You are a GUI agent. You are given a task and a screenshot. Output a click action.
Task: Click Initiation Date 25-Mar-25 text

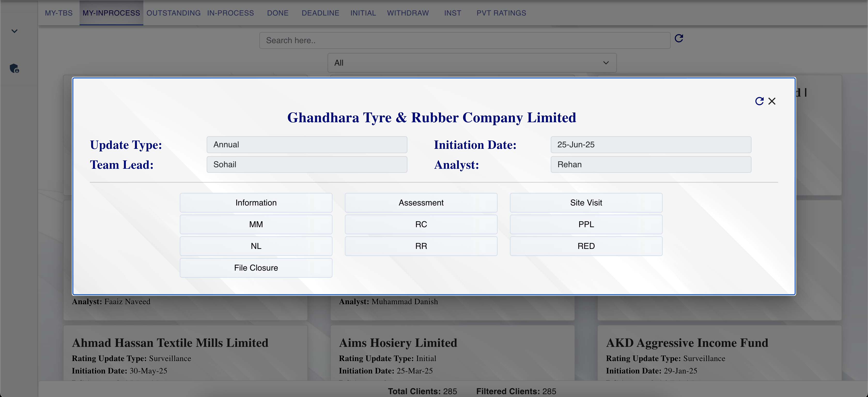click(386, 371)
